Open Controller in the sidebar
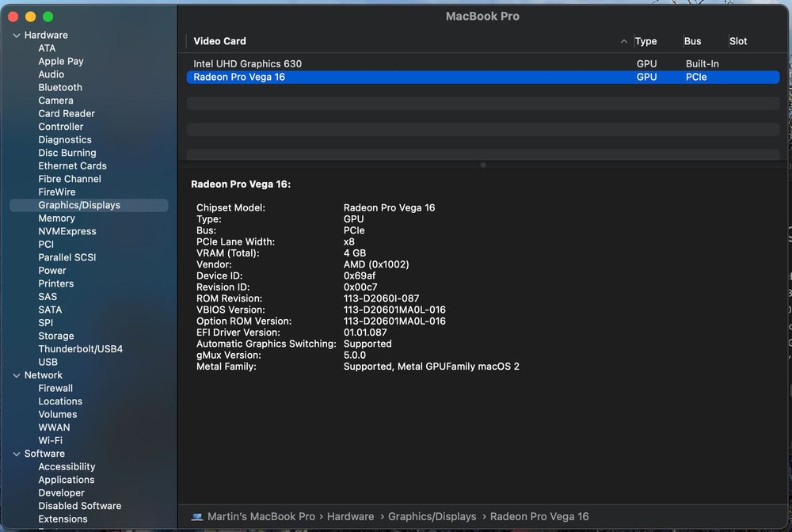 [61, 127]
